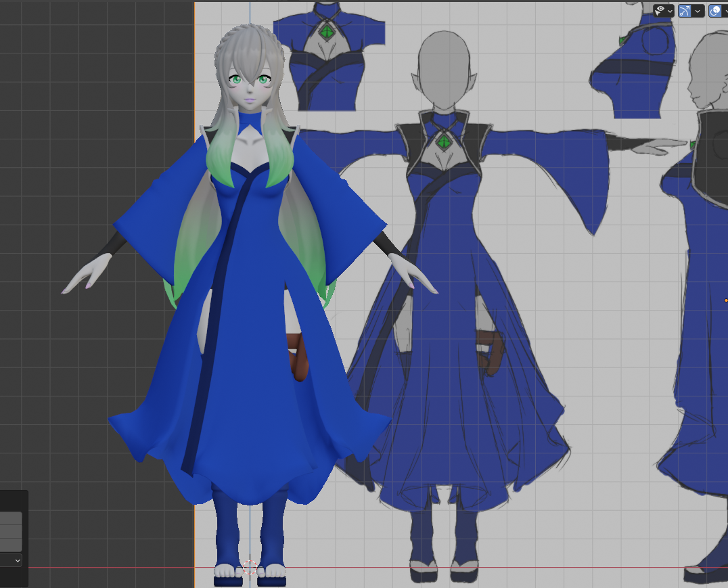Toggle viewport overlays display
The image size is (728, 588).
[x=715, y=11]
